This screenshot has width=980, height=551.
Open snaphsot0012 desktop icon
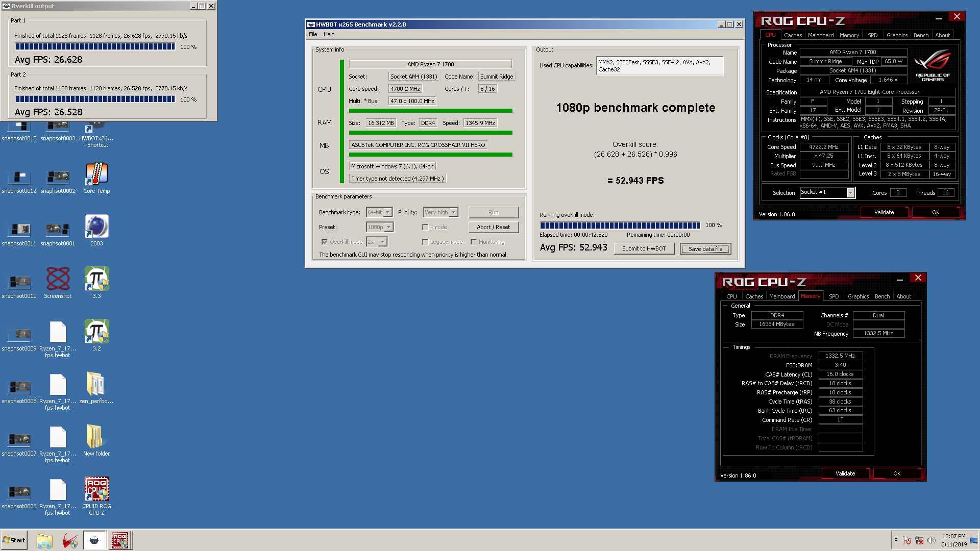coord(19,181)
